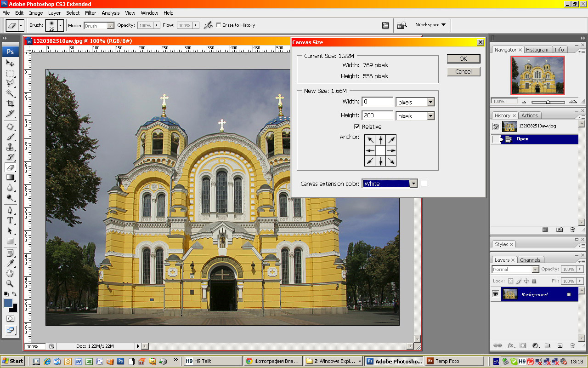Select the Lasso tool
Screen dimensions: 588x368
point(10,83)
